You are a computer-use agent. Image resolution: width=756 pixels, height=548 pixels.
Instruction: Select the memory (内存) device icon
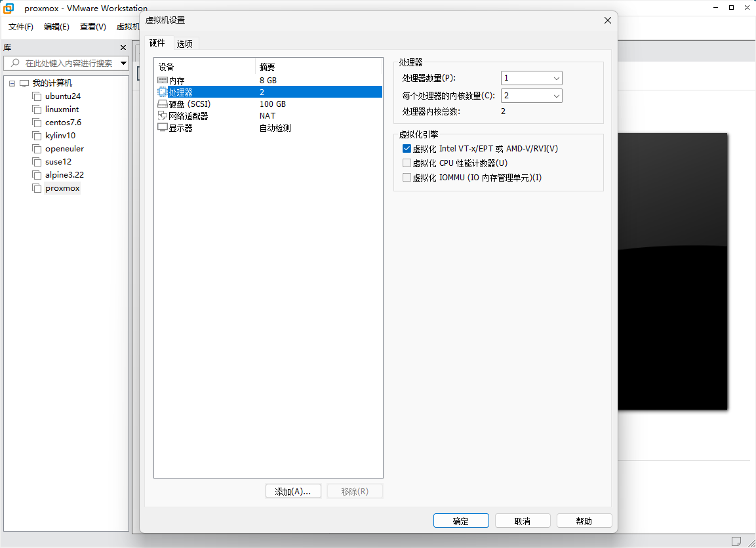[163, 80]
